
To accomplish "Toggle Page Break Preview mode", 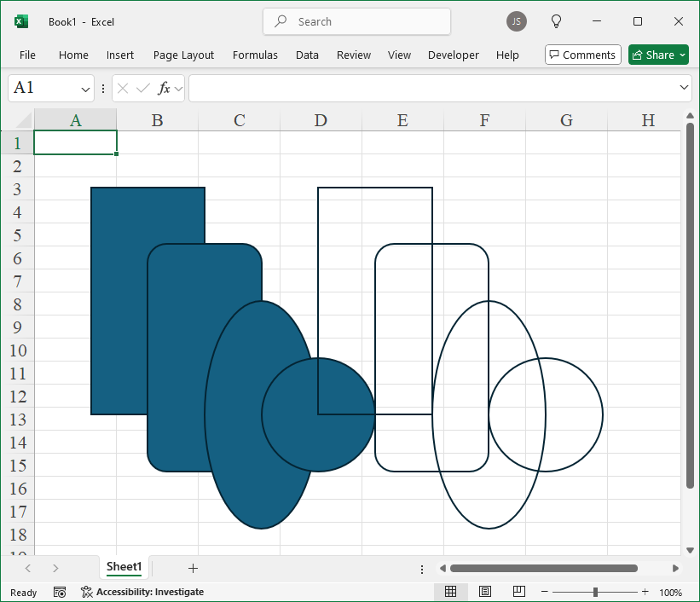I will point(518,591).
